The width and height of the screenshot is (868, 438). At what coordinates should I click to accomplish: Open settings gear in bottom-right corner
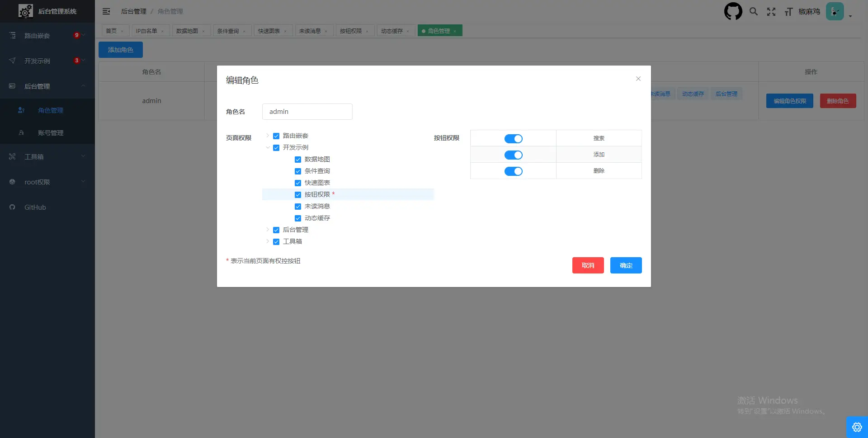tap(857, 427)
